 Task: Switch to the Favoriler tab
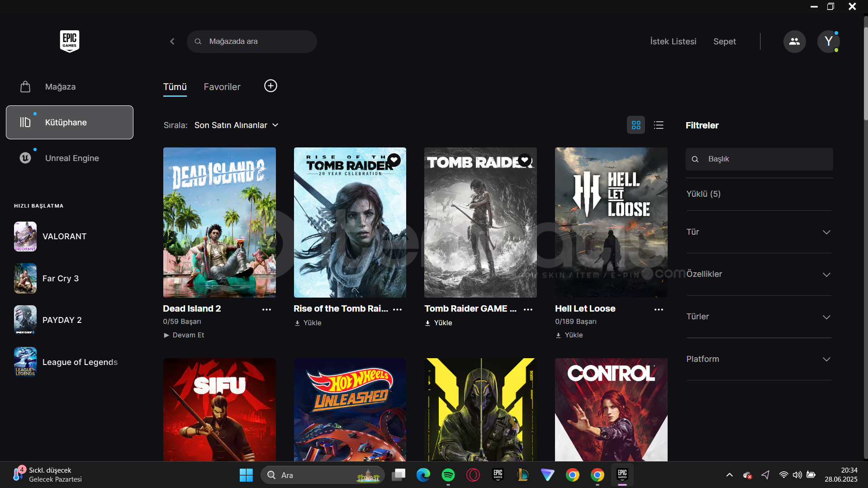pos(222,87)
